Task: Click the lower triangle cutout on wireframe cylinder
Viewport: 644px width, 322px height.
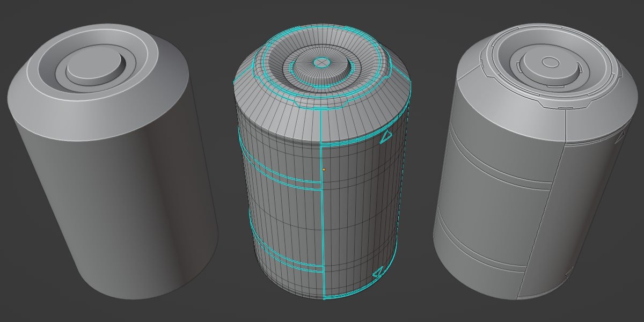Action: pyautogui.click(x=378, y=272)
